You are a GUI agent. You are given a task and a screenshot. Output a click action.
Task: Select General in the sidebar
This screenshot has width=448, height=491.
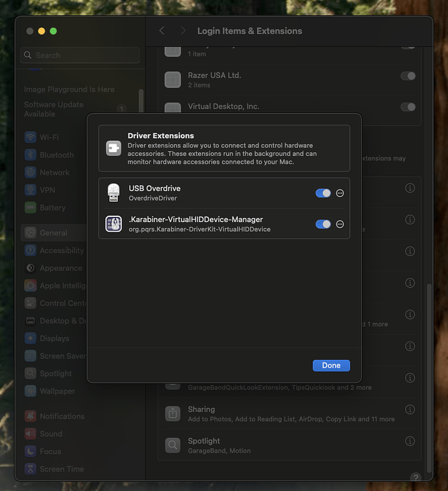tap(54, 233)
